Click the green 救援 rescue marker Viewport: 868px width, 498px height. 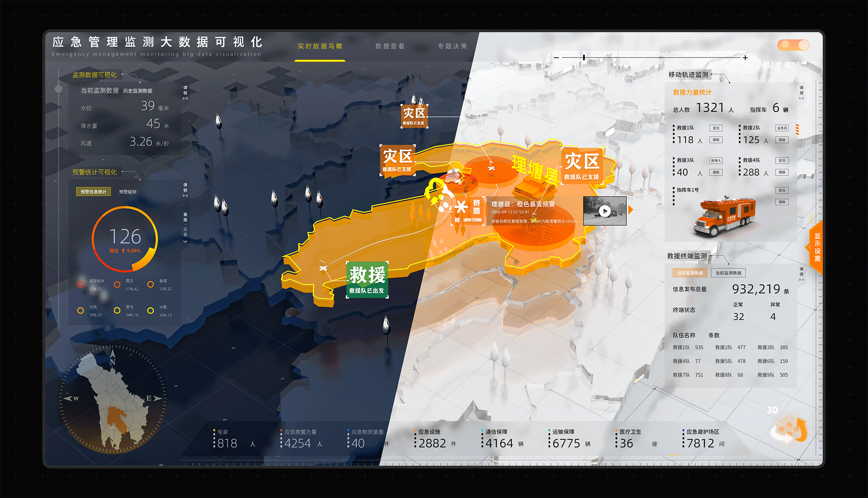coord(367,279)
